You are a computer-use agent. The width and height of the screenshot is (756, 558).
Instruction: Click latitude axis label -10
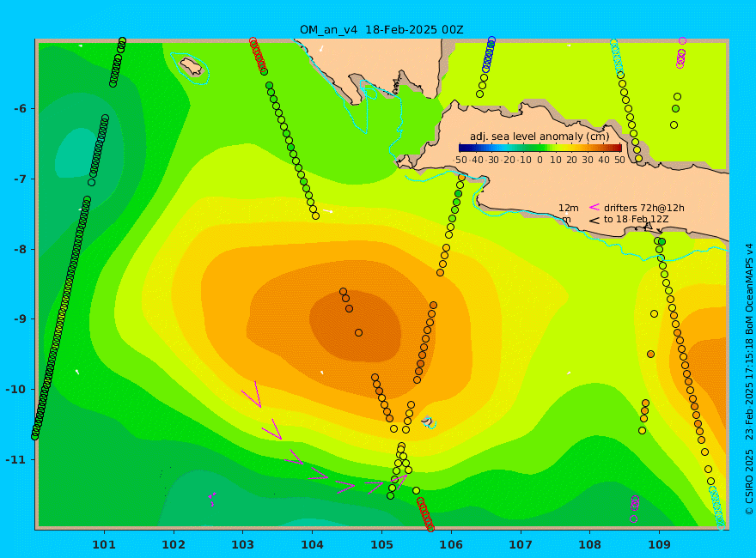point(16,390)
